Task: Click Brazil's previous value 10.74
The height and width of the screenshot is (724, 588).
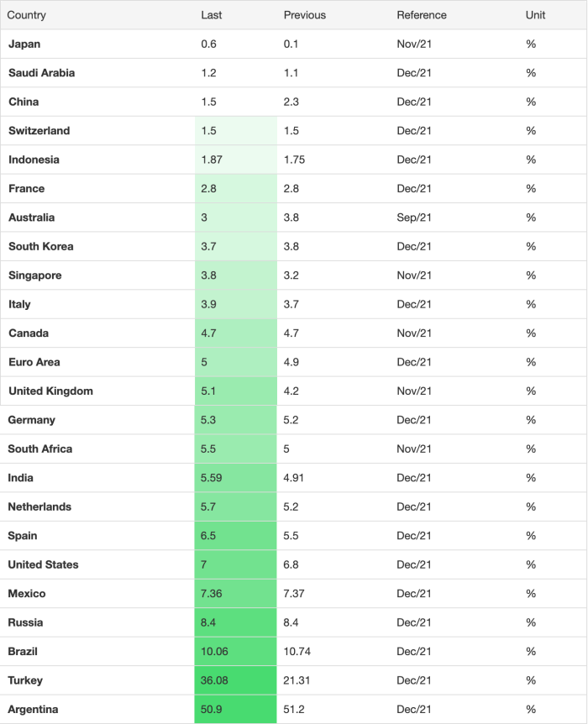Action: point(297,651)
